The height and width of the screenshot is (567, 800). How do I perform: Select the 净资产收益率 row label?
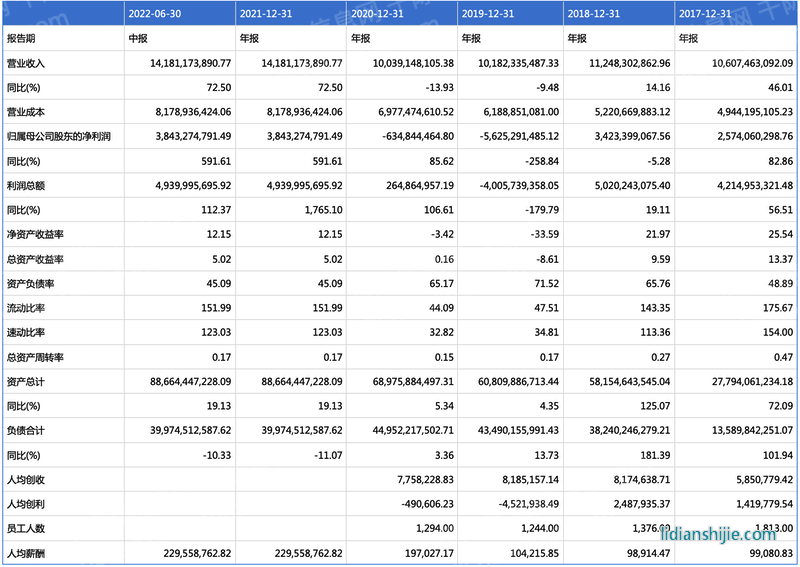click(35, 234)
